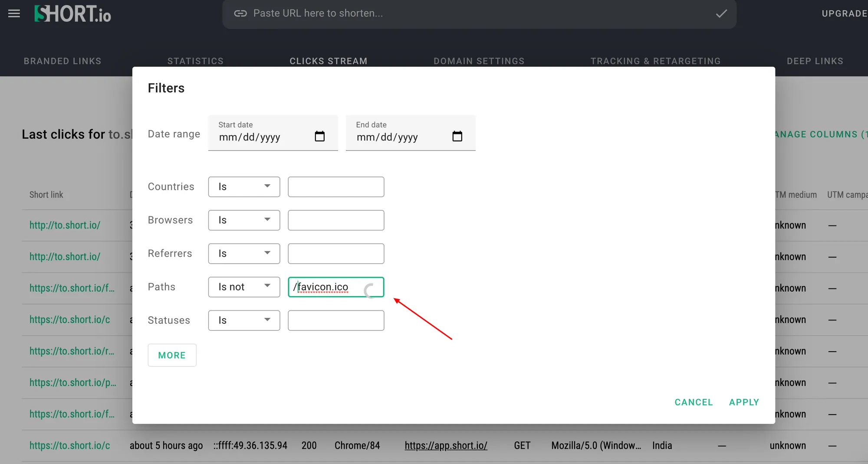This screenshot has width=868, height=464.
Task: Click the Referrers value input field
Action: (336, 254)
